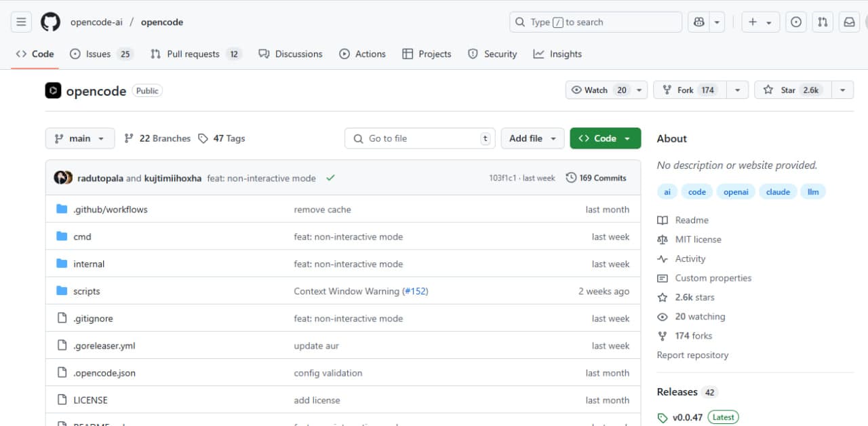Screen dimensions: 868x426
Task: Select the 'llm' topic tag
Action: 813,192
